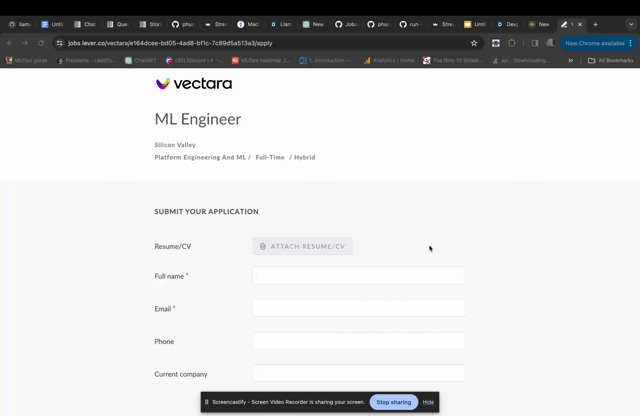This screenshot has height=416, width=640.
Task: Go back to the previous page
Action: (x=10, y=43)
